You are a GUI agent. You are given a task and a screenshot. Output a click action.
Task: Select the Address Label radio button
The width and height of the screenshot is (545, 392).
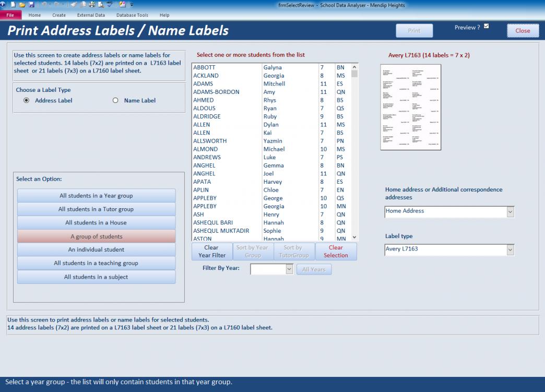point(27,100)
